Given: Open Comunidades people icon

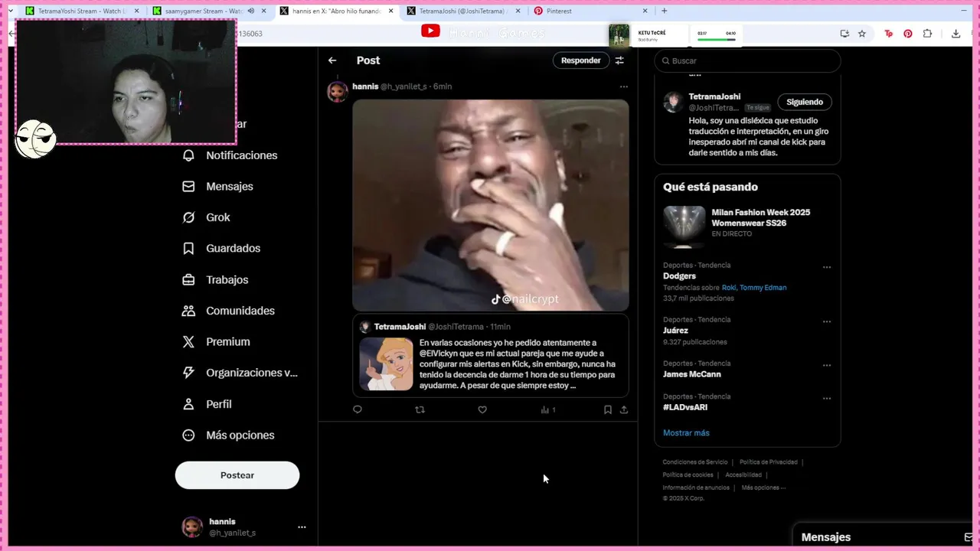Looking at the screenshot, I should pyautogui.click(x=188, y=311).
